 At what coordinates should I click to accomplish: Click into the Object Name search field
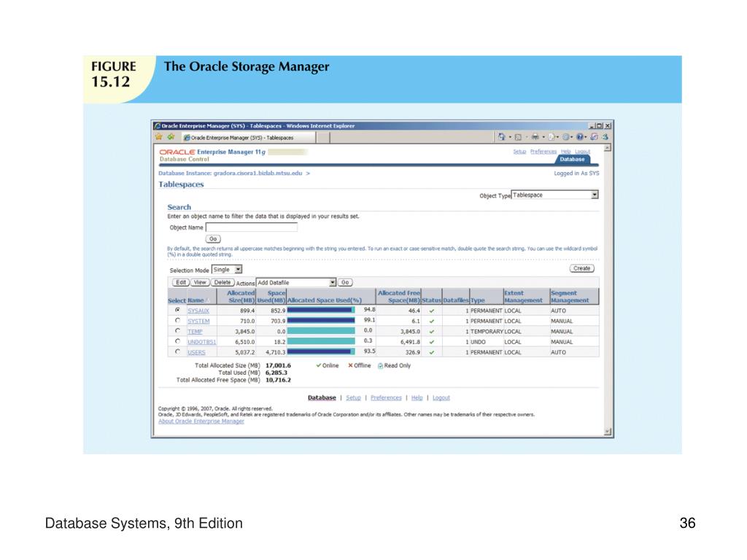tap(252, 227)
